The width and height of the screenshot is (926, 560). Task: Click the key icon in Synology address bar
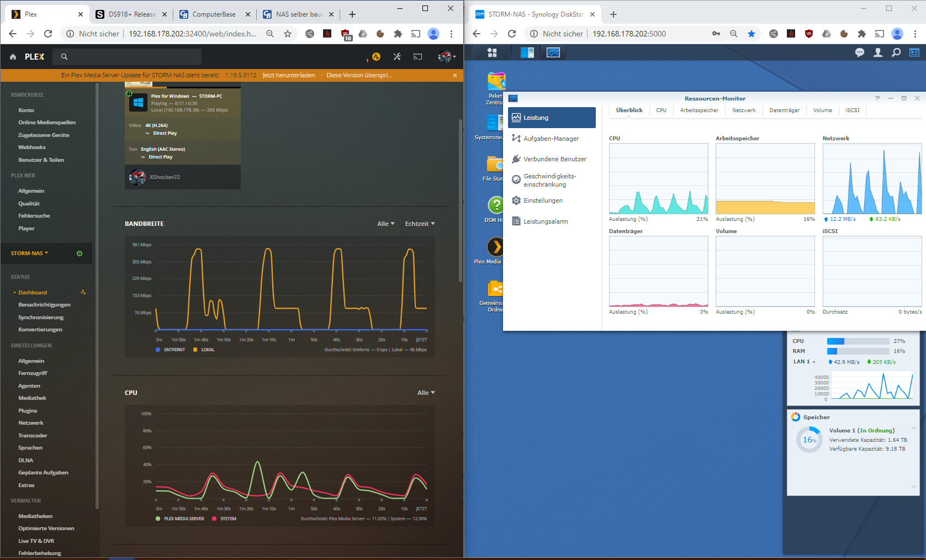[716, 34]
